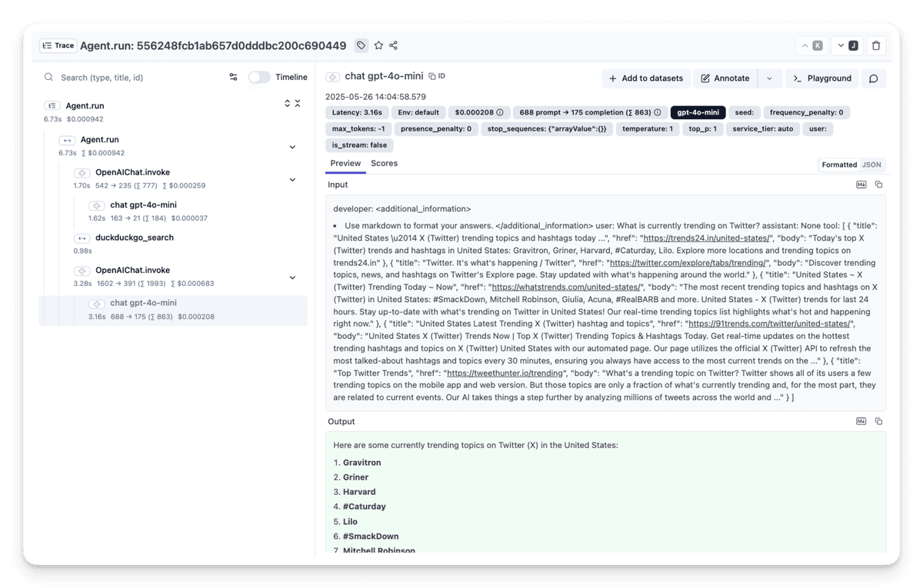Star this trace as a bookmark
Image resolution: width=923 pixels, height=588 pixels.
[378, 45]
